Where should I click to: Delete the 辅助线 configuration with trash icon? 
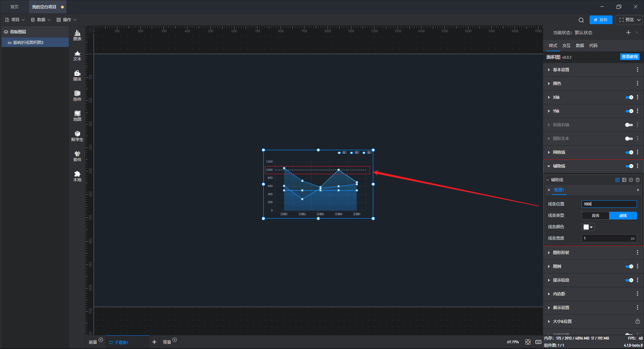coord(638,180)
